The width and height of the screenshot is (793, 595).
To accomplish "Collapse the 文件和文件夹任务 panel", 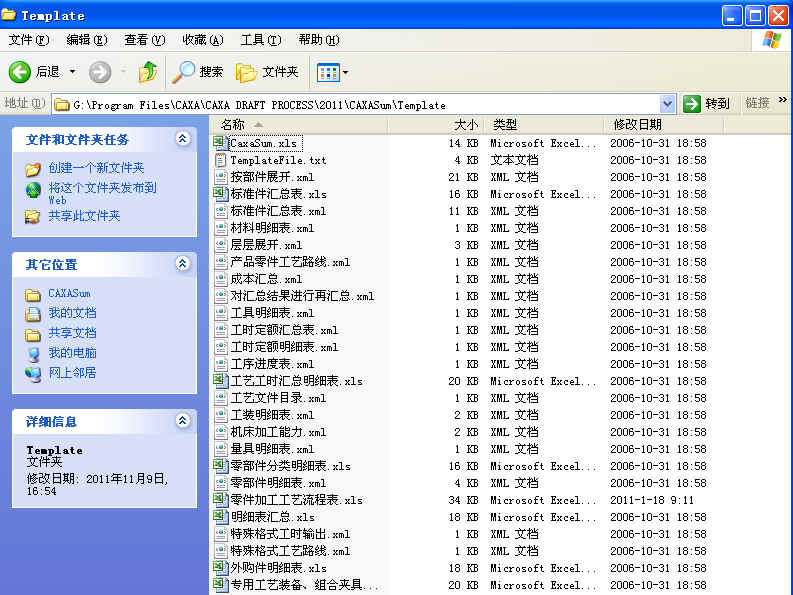I will click(182, 139).
